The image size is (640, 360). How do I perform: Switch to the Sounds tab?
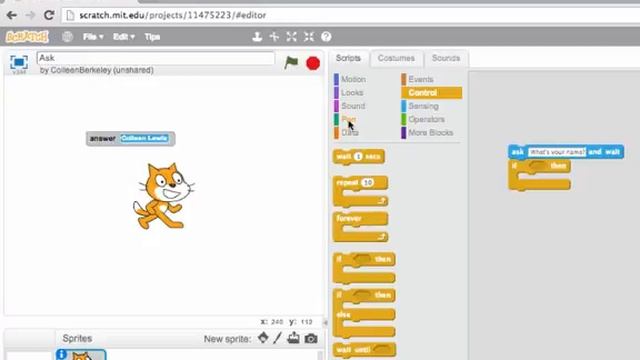tap(446, 58)
